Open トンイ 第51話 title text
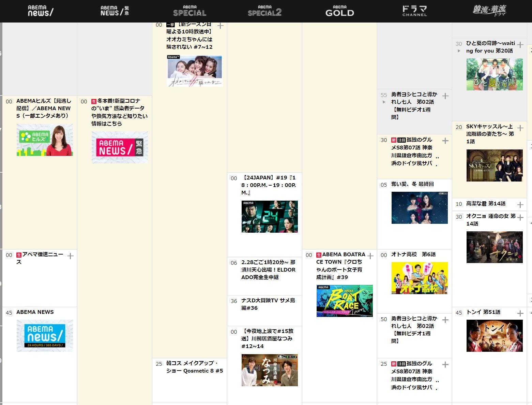This screenshot has width=532, height=405. [483, 312]
